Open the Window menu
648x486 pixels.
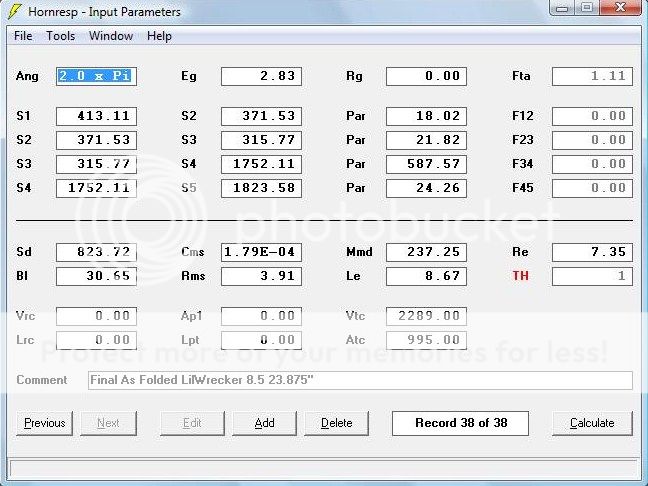(111, 36)
